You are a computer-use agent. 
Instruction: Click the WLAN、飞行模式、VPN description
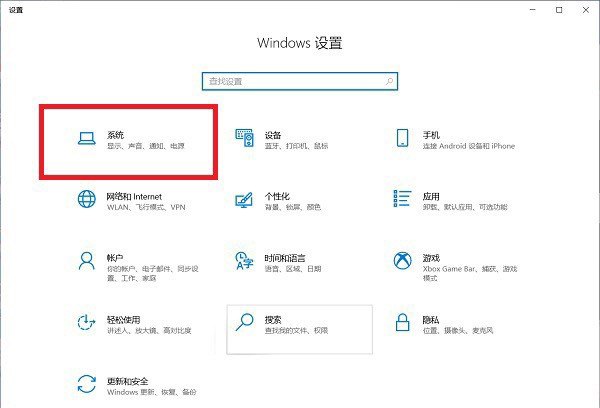click(x=146, y=207)
